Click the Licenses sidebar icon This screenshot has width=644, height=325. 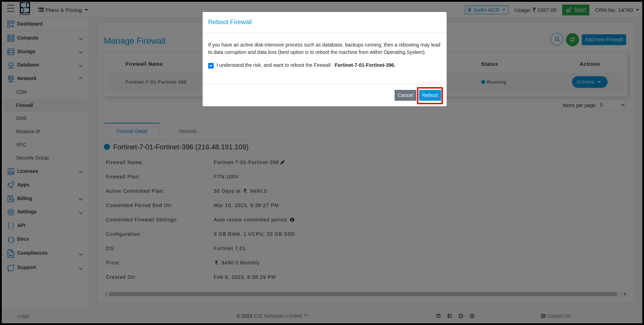click(11, 171)
